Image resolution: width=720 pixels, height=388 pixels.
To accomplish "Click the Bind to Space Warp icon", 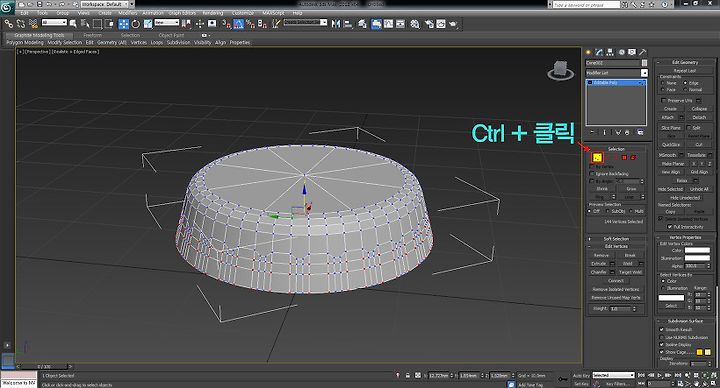I will coord(33,23).
